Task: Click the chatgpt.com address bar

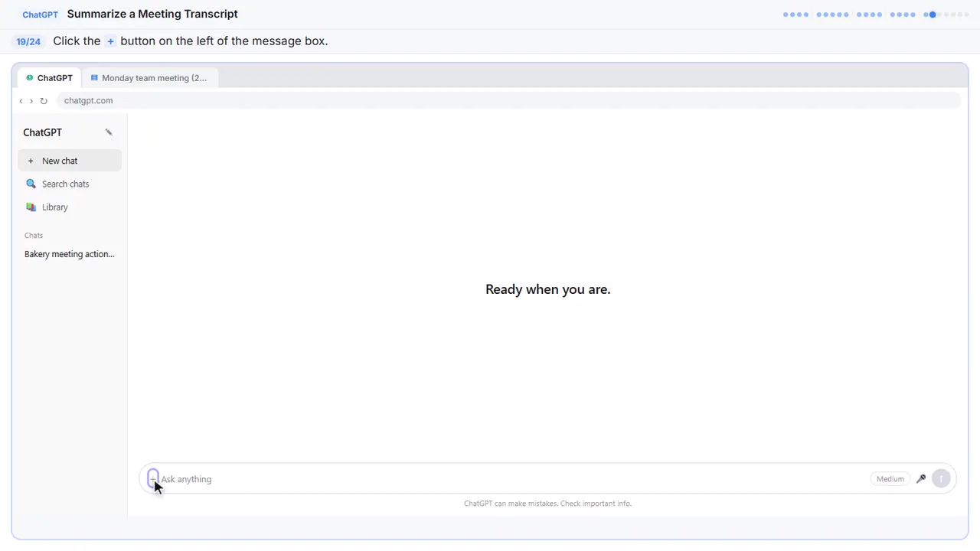Action: point(508,101)
